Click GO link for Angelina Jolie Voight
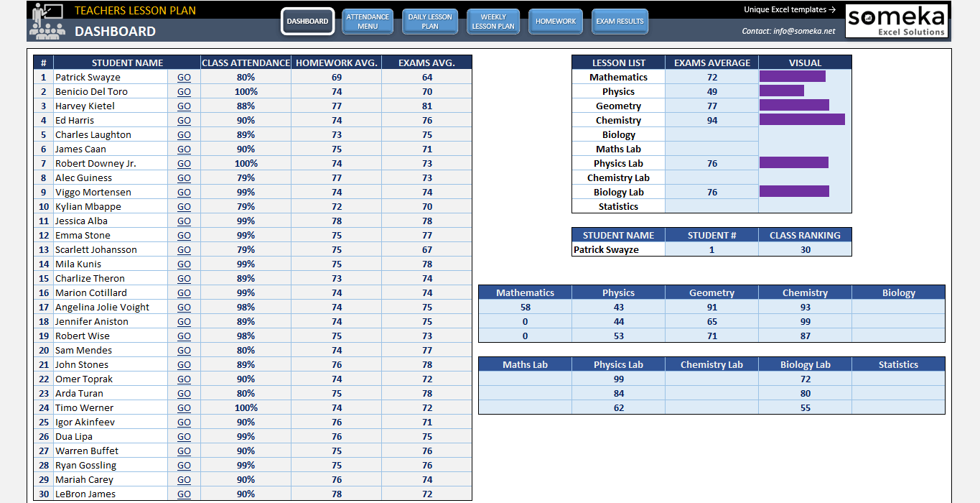 coord(184,307)
